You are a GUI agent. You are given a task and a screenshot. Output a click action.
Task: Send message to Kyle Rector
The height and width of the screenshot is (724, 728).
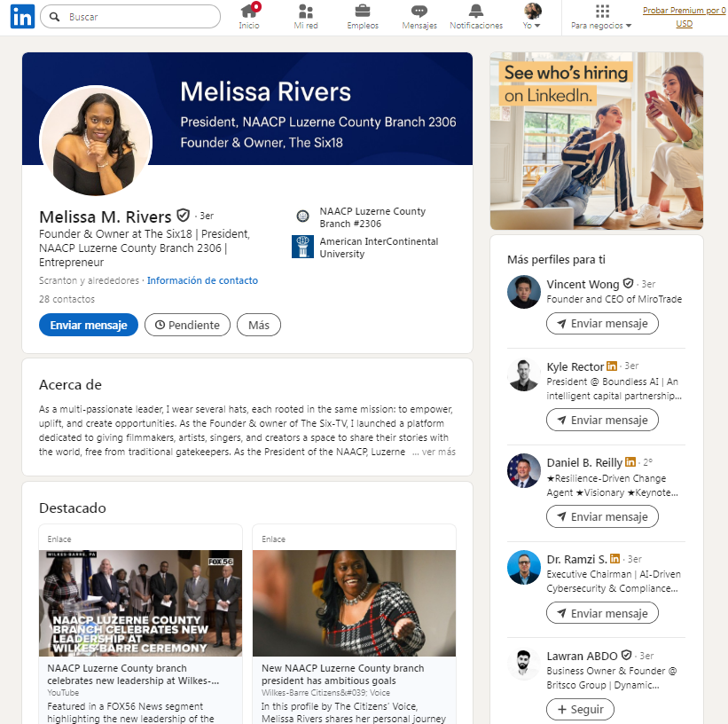(x=602, y=420)
